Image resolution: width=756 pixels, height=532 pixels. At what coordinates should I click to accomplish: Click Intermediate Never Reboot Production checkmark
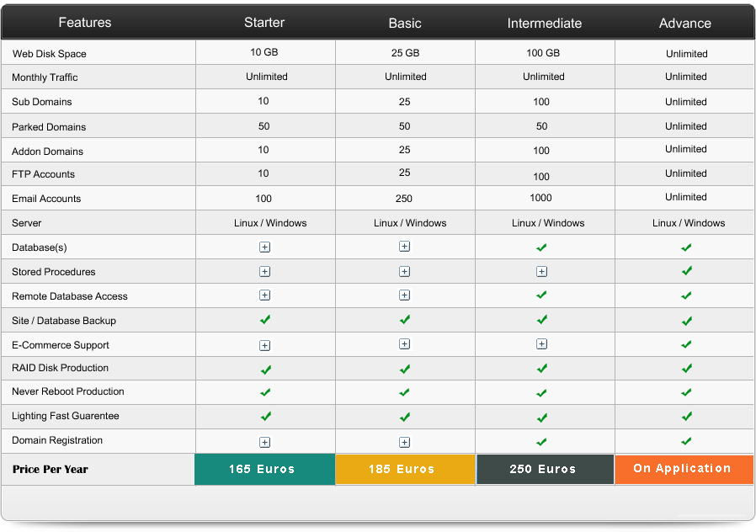pyautogui.click(x=541, y=393)
